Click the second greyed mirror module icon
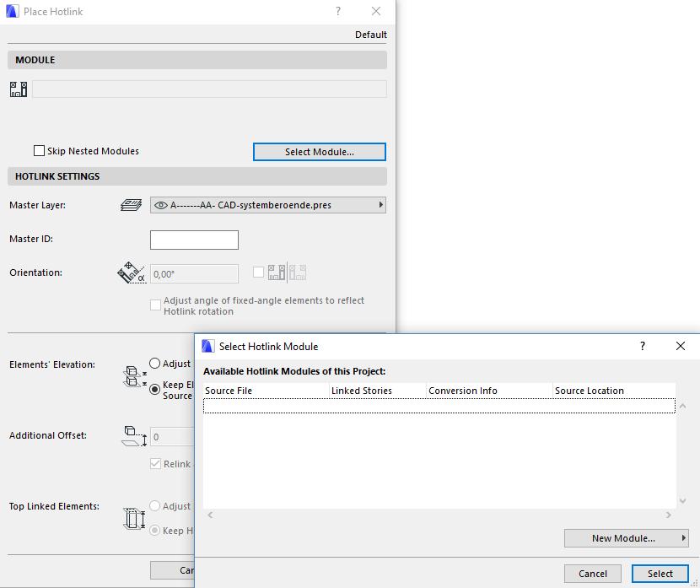 coord(298,272)
